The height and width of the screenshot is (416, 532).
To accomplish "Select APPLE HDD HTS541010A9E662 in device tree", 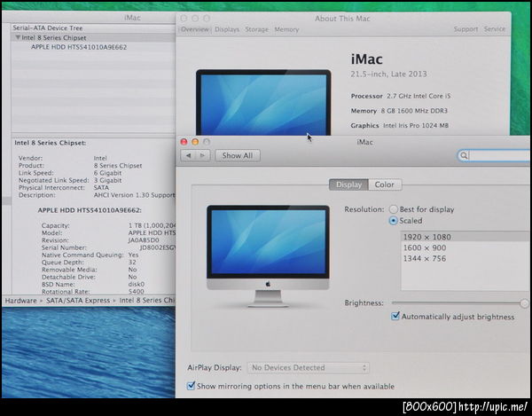I will tap(79, 47).
